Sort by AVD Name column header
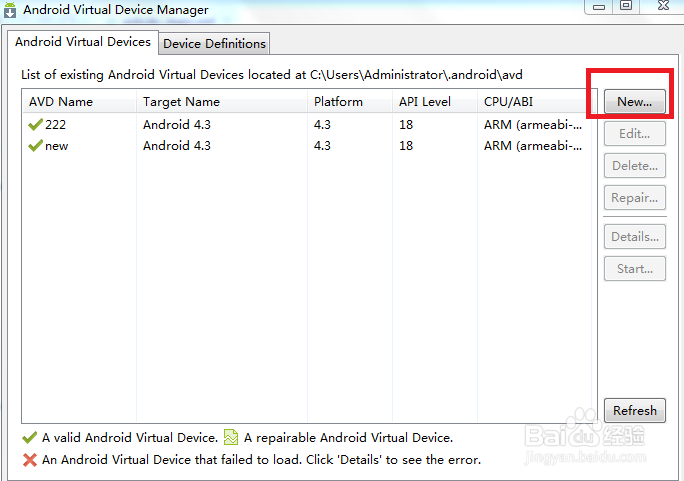Viewport: 684px width, 481px height. click(x=79, y=102)
